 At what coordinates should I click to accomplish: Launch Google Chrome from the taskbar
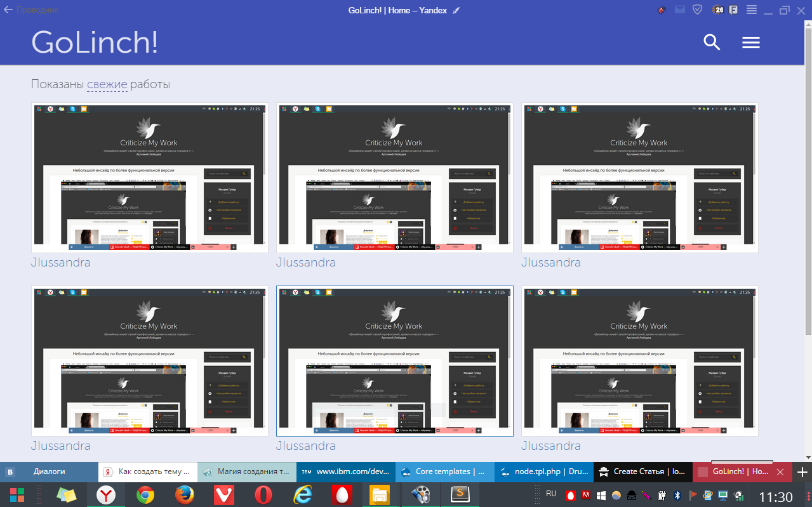(x=145, y=495)
